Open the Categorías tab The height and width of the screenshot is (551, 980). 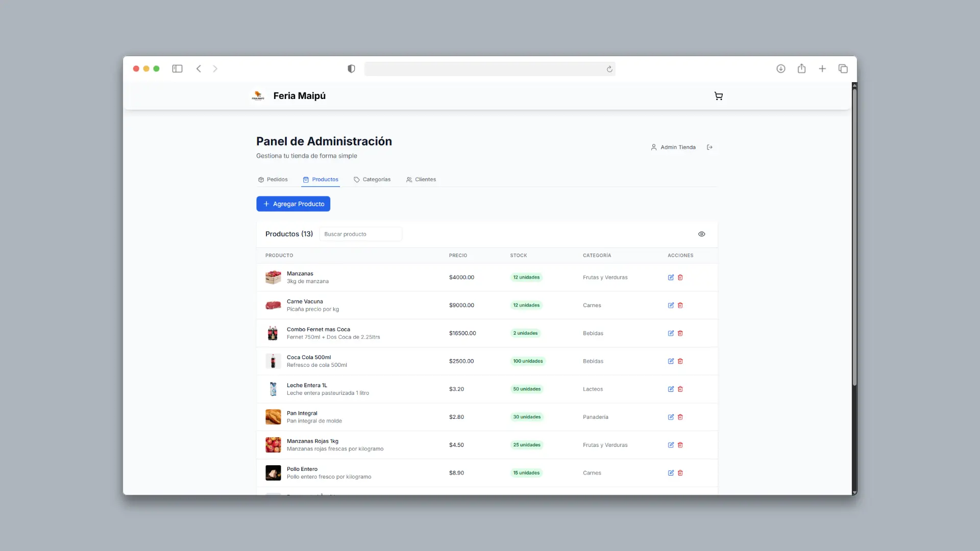[x=372, y=180]
